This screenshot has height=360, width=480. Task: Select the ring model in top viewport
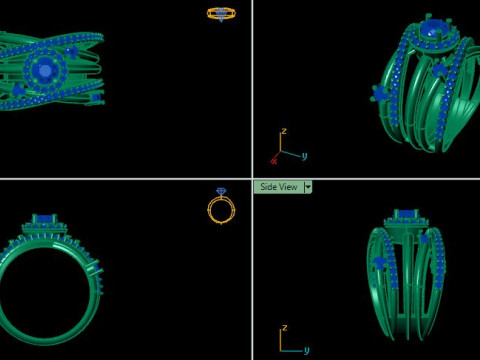[52, 71]
